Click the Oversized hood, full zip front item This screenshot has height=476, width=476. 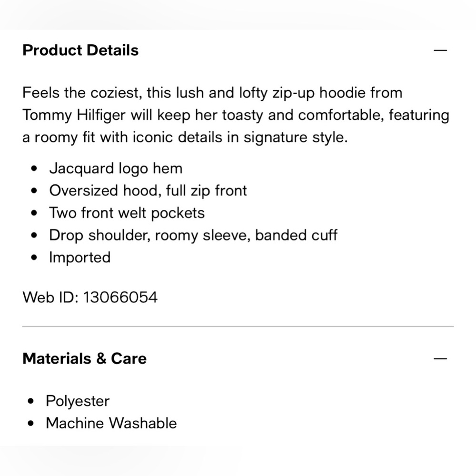[x=148, y=190]
